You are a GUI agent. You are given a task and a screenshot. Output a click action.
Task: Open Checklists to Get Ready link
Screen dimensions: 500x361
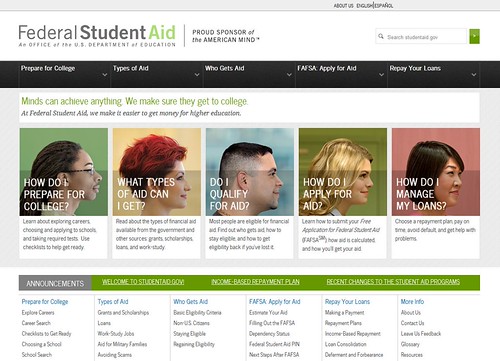[x=46, y=334]
